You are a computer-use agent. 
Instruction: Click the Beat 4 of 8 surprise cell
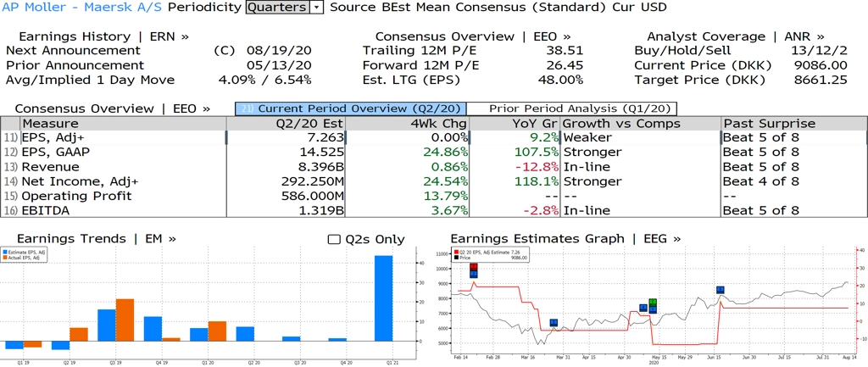pyautogui.click(x=761, y=181)
